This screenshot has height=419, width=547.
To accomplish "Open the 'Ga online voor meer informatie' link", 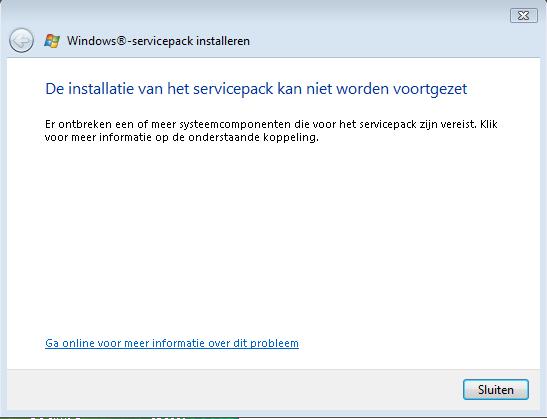I will point(172,343).
